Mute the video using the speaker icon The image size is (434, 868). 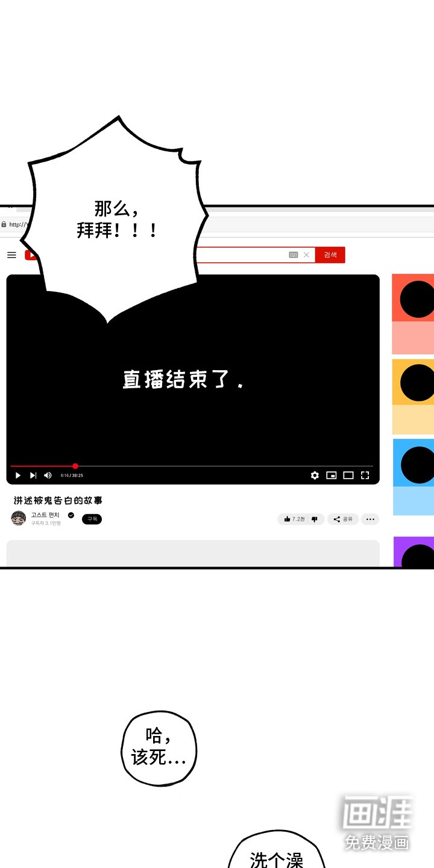click(x=48, y=476)
